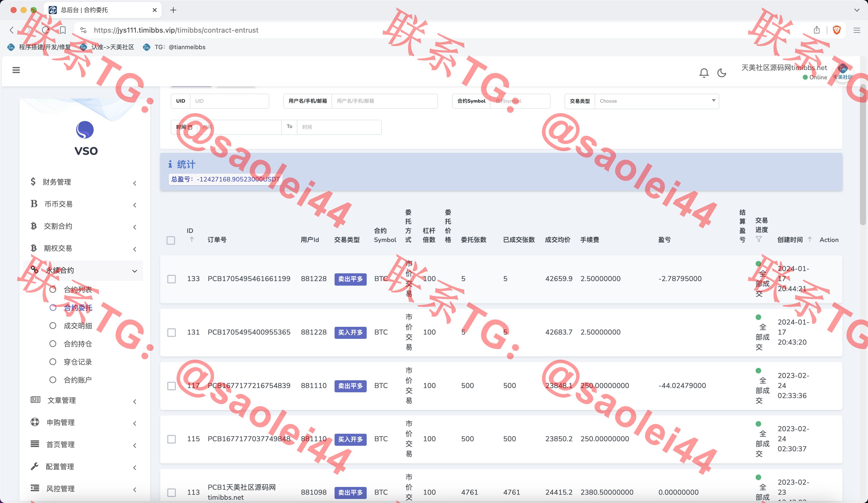Viewport: 868px width, 503px height.
Task: Click the UID input field
Action: tap(229, 101)
